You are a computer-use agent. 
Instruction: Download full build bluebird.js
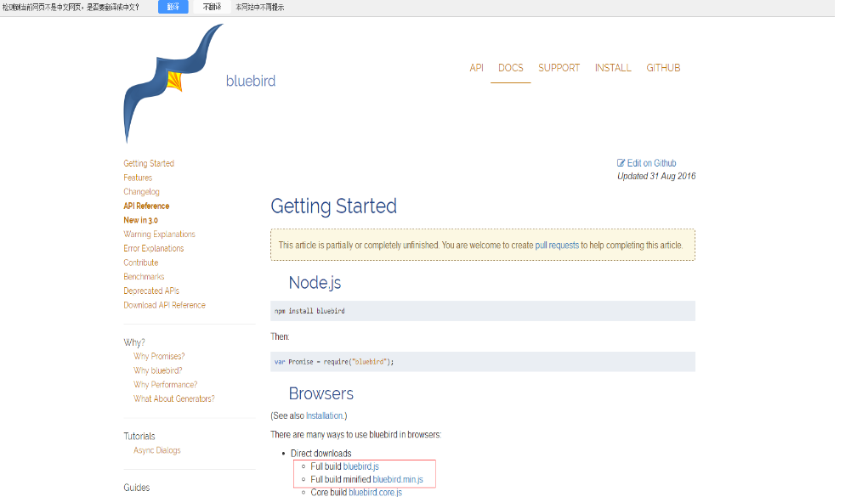[x=361, y=466]
